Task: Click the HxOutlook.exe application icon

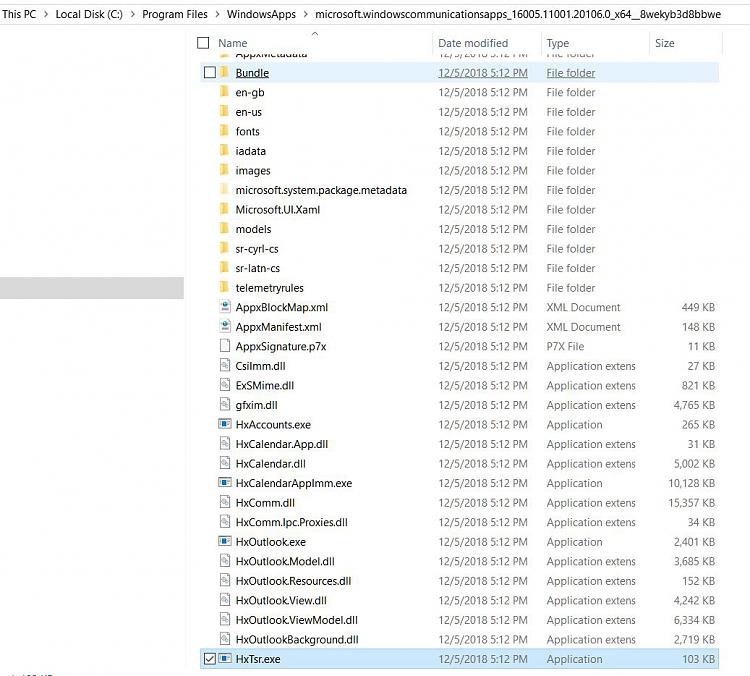Action: [225, 541]
